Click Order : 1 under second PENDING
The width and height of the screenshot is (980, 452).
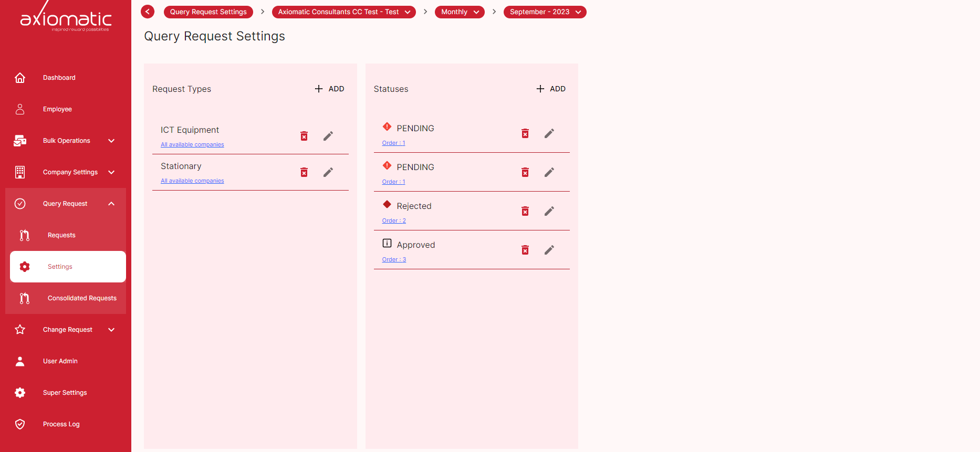[x=393, y=182]
